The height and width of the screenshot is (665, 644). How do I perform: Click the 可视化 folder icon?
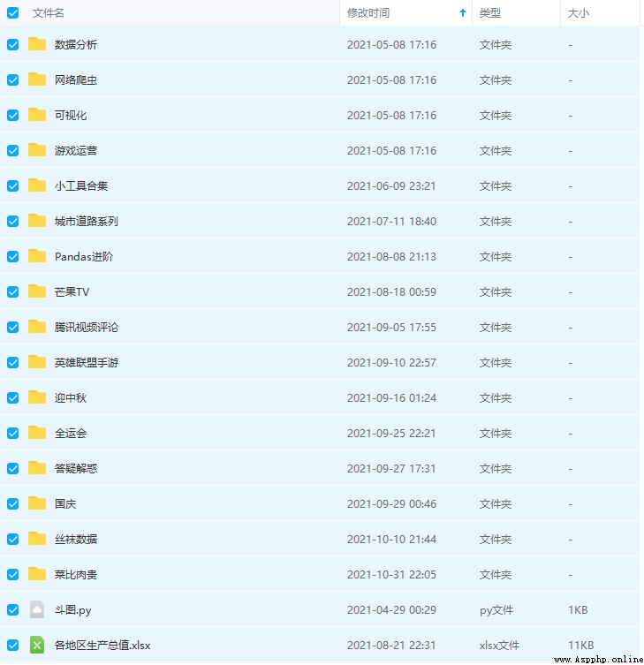pyautogui.click(x=37, y=115)
